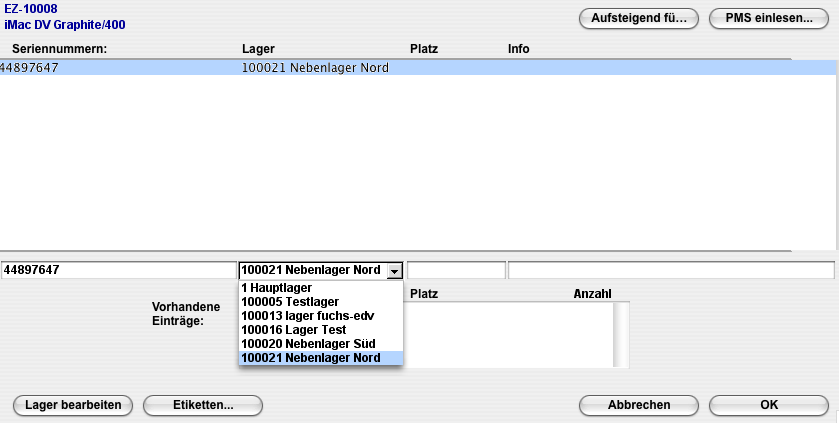Image resolution: width=839 pixels, height=423 pixels.
Task: Confirm with the OK button
Action: [x=768, y=405]
